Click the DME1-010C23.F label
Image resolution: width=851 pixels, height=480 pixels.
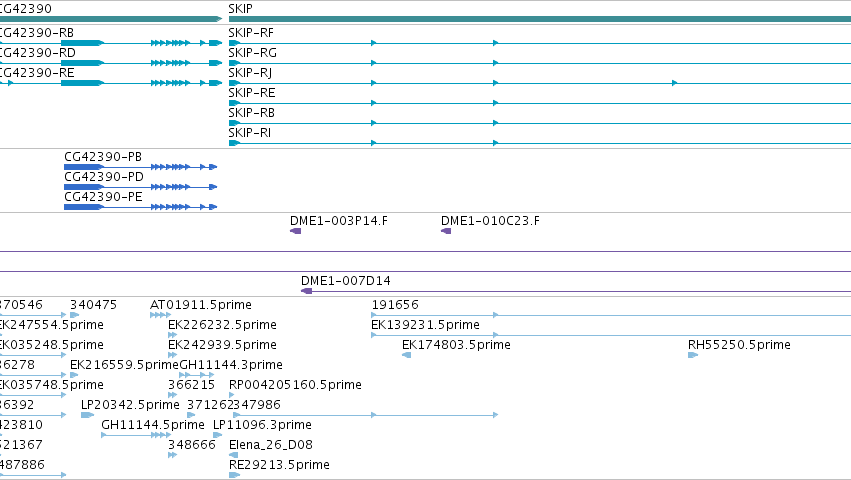coord(490,221)
